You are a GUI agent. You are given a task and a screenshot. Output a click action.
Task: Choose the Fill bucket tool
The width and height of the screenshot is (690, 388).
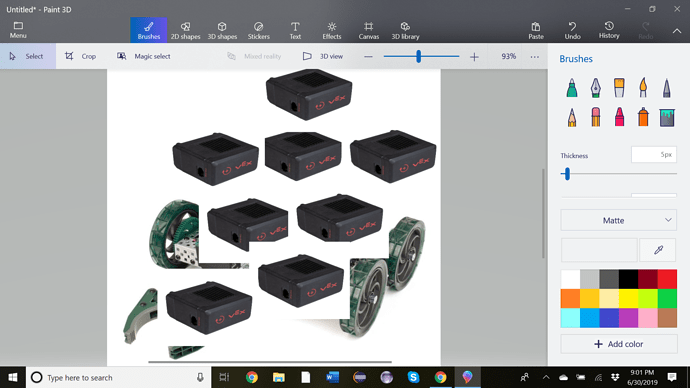tap(667, 117)
